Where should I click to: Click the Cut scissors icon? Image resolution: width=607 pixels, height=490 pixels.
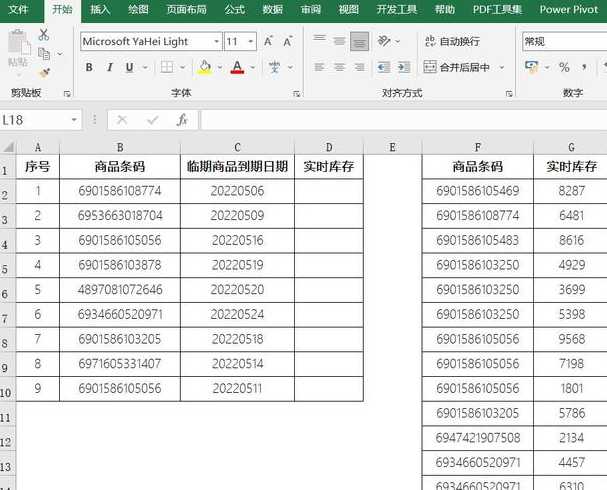[x=44, y=35]
